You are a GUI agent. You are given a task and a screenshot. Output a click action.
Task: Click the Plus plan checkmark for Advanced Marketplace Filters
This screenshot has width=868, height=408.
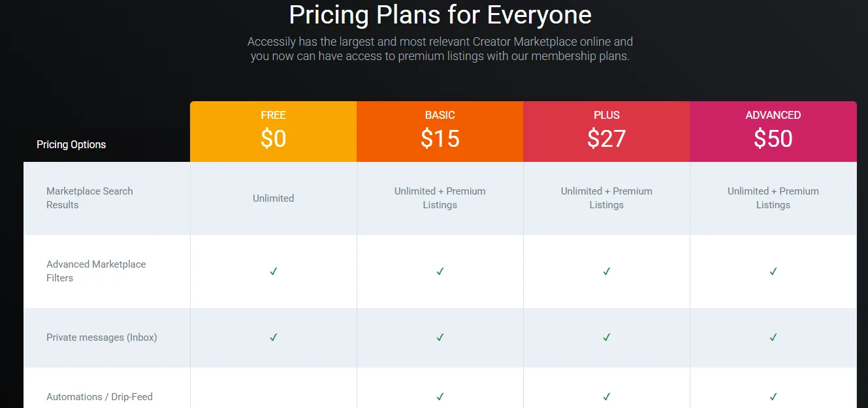pyautogui.click(x=607, y=272)
